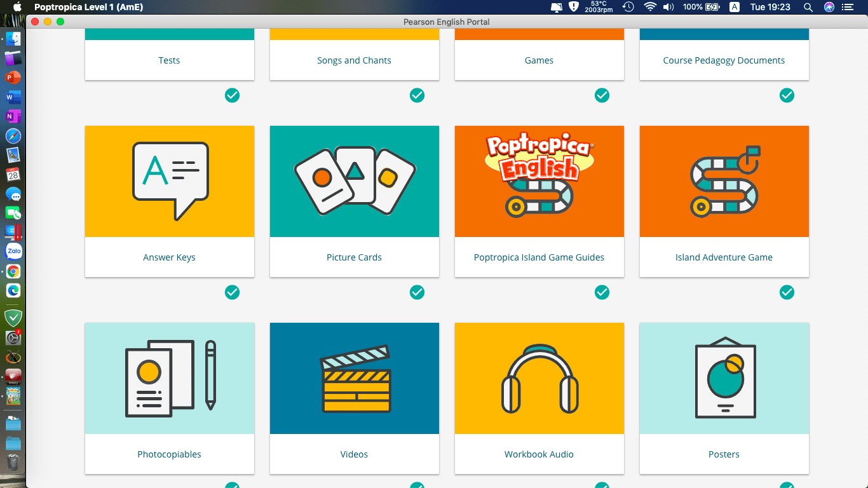Open the Course Pedagogy Documents resource
The width and height of the screenshot is (868, 488).
point(724,60)
